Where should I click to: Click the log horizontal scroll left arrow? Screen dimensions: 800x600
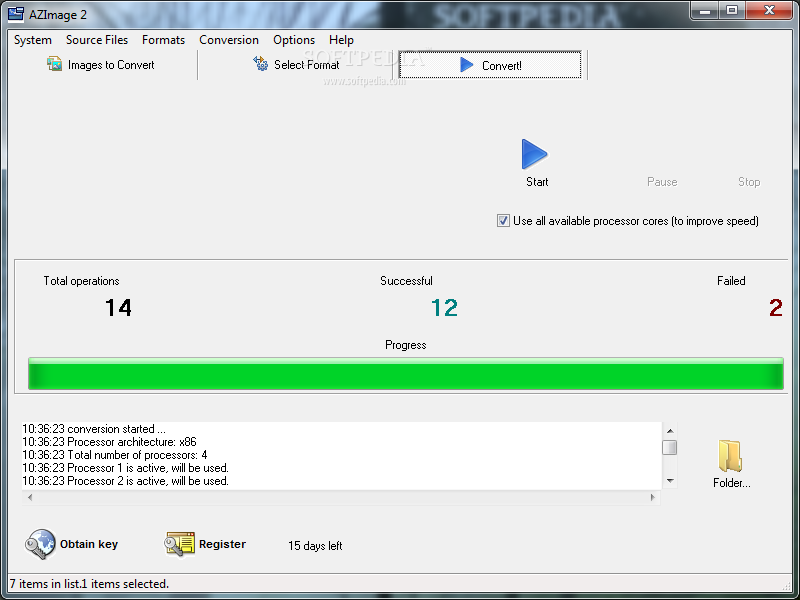[x=30, y=497]
